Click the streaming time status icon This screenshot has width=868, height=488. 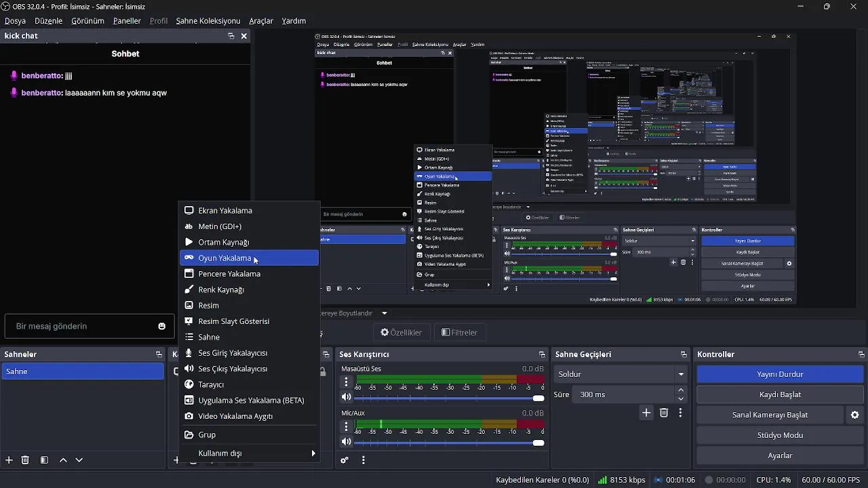[x=658, y=480]
